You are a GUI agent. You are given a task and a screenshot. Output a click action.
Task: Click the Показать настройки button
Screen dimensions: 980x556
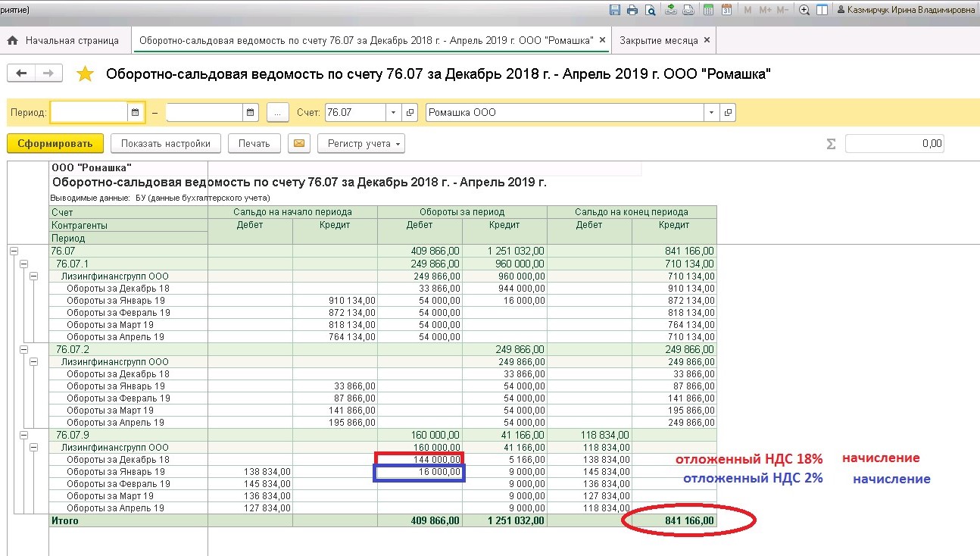point(165,143)
